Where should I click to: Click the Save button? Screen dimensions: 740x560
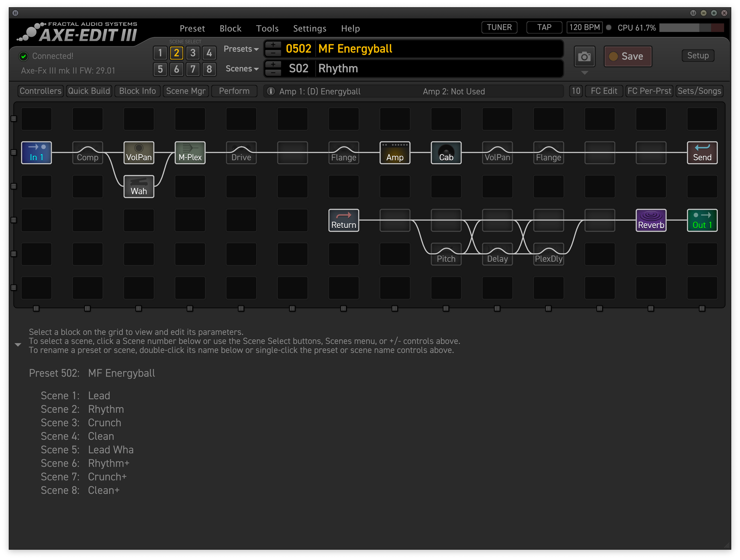click(x=627, y=56)
